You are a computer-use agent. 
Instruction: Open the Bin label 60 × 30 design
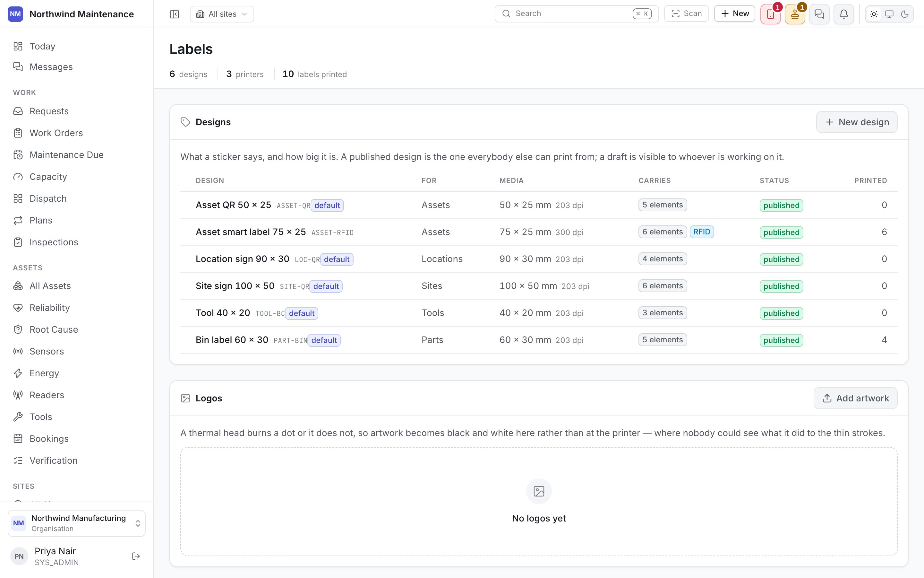(232, 340)
